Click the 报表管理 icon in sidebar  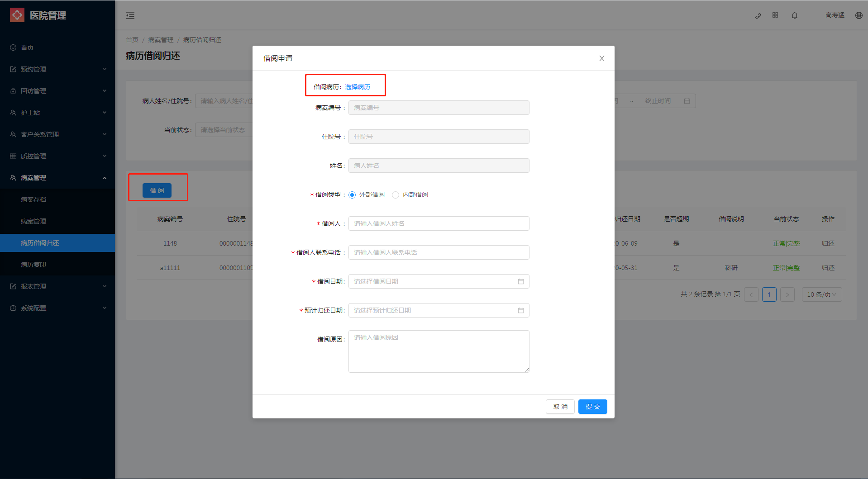pyautogui.click(x=13, y=286)
